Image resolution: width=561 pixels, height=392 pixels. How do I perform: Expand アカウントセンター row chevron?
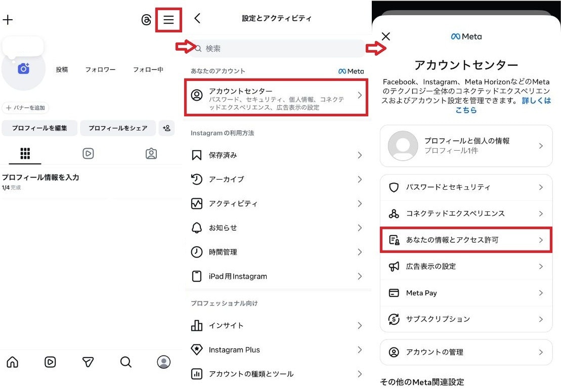pyautogui.click(x=360, y=95)
